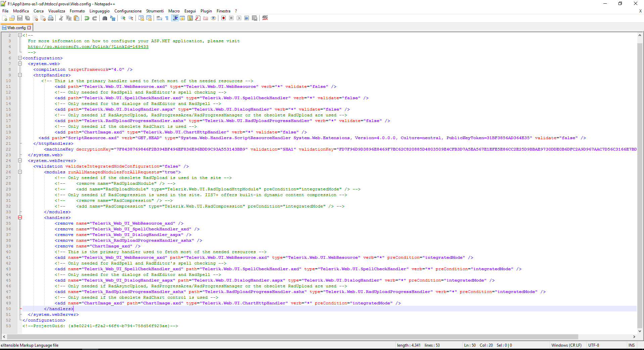Screen dimensions: 644x350
Task: Open the Visualizza menu
Action: click(x=57, y=11)
